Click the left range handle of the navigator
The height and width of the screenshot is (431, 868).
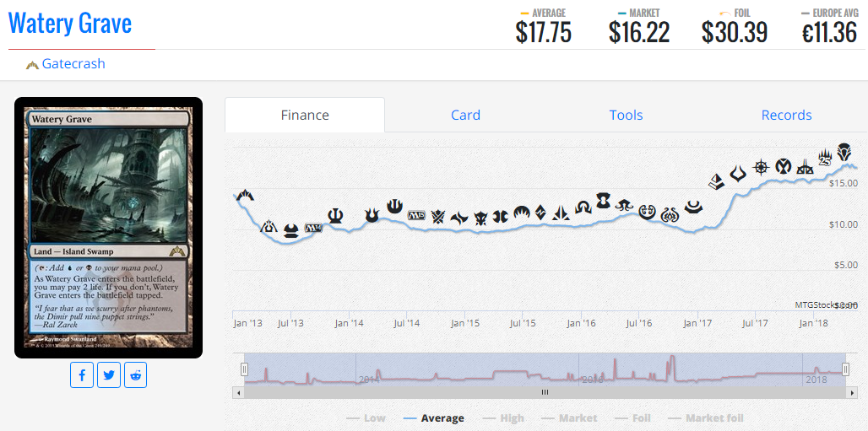(x=244, y=369)
